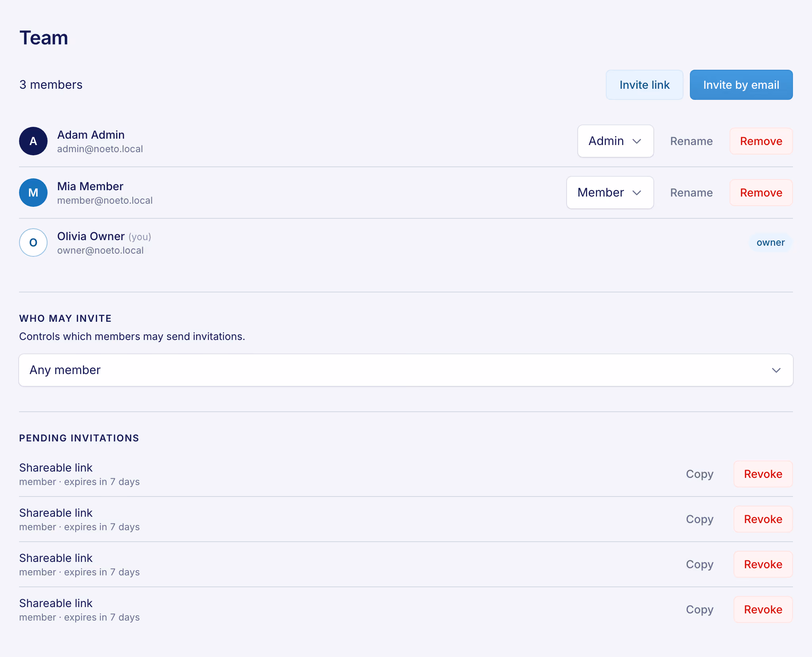Viewport: 812px width, 657px height.
Task: Rename Adam Admin
Action: pyautogui.click(x=691, y=141)
